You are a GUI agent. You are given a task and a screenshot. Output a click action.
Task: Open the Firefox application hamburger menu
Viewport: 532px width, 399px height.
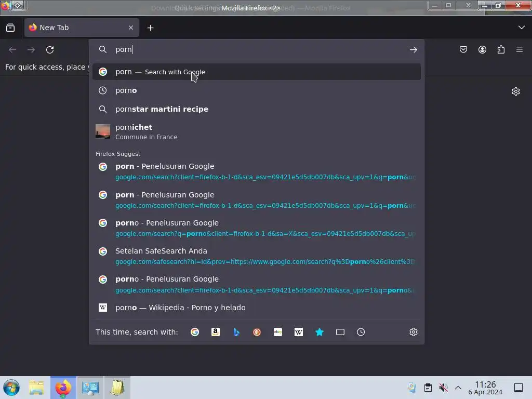coord(520,49)
